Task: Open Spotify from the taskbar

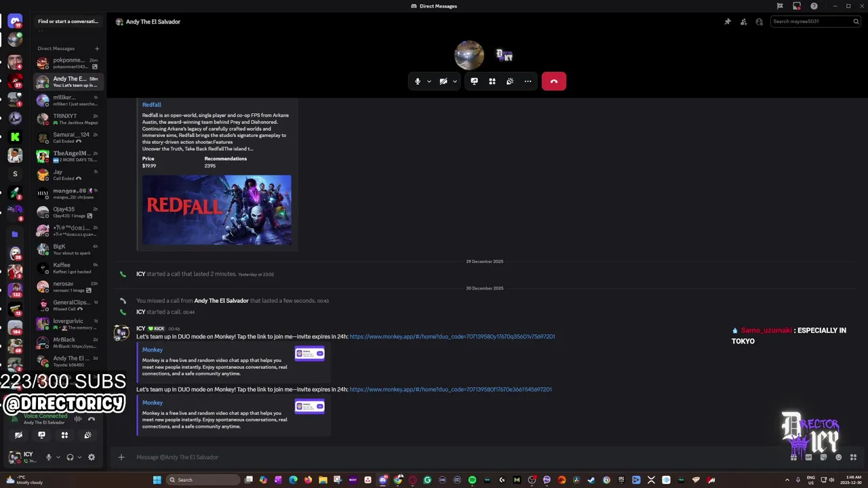Action: [x=472, y=480]
